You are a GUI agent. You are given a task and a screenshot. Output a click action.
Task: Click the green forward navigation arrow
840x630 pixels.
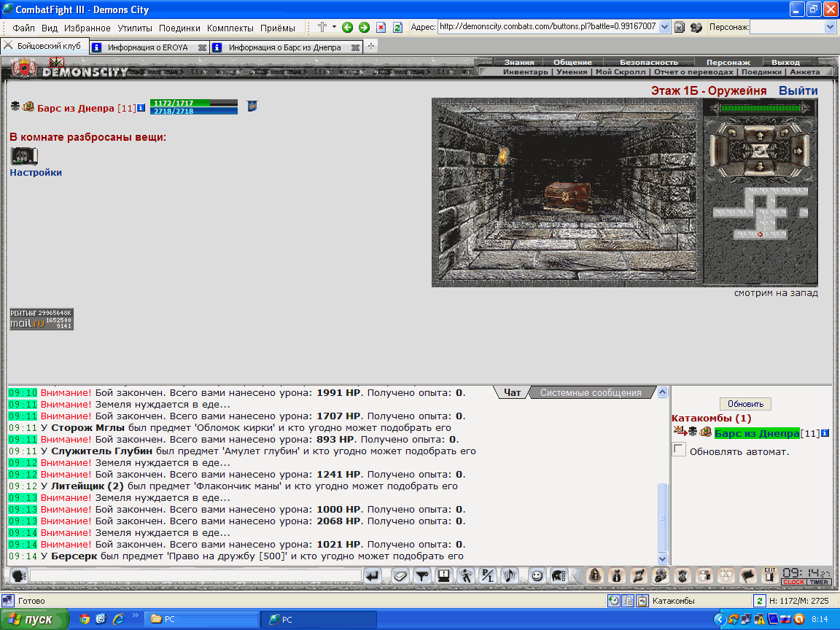point(365,27)
